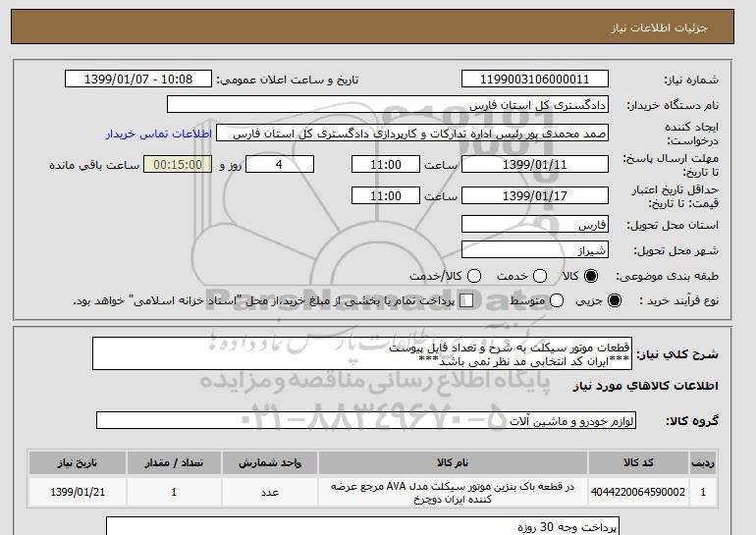
Task: Select the کالا radio button
Action: click(x=591, y=276)
